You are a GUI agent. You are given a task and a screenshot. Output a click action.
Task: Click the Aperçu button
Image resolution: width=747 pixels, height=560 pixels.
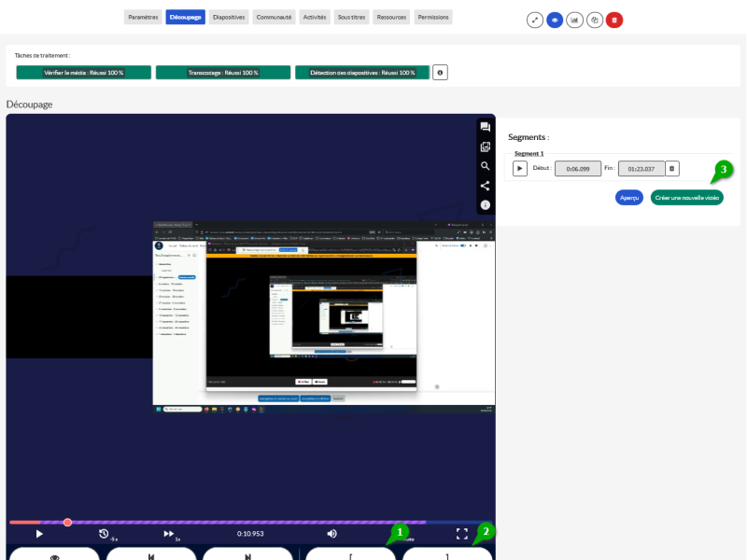coord(629,198)
